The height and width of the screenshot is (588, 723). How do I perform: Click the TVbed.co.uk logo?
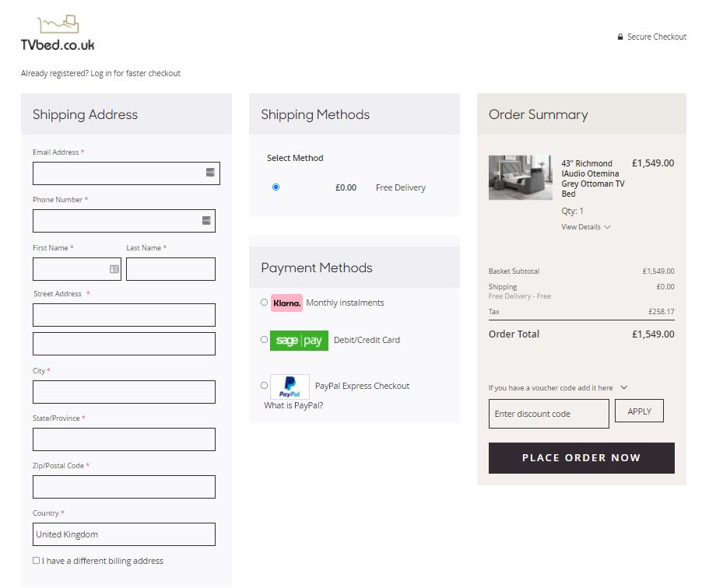[58, 34]
